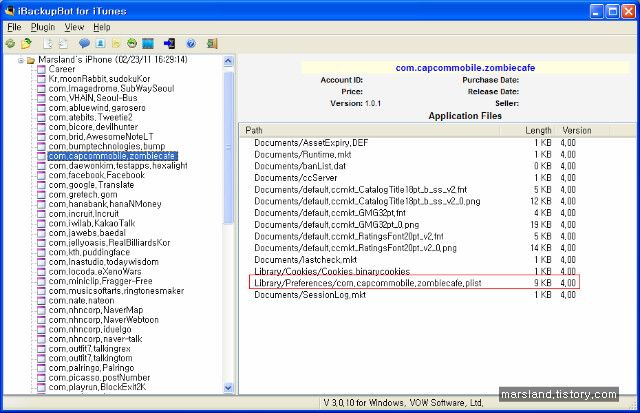Click the yellow notes toolbar icon
Viewport: 640px width, 413px height.
pos(116,43)
